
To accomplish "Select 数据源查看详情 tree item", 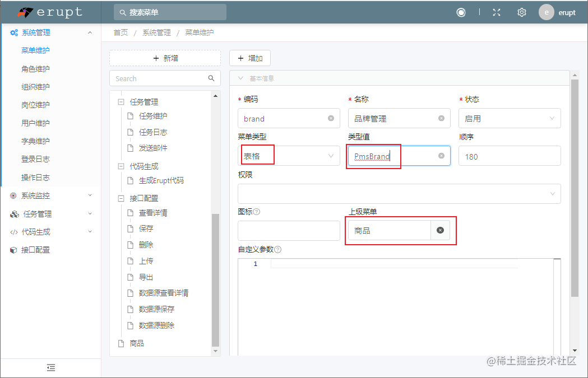I will click(x=164, y=293).
